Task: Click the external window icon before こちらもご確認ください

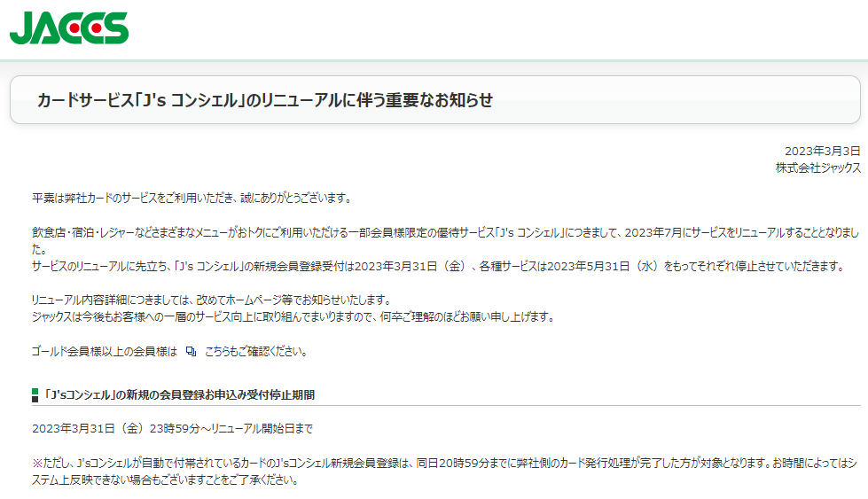Action: click(x=191, y=351)
